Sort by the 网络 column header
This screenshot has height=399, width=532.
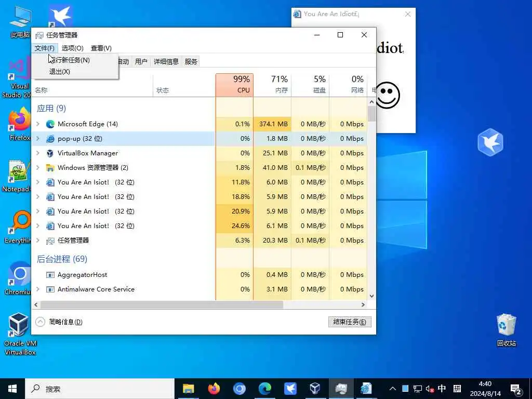coord(348,85)
